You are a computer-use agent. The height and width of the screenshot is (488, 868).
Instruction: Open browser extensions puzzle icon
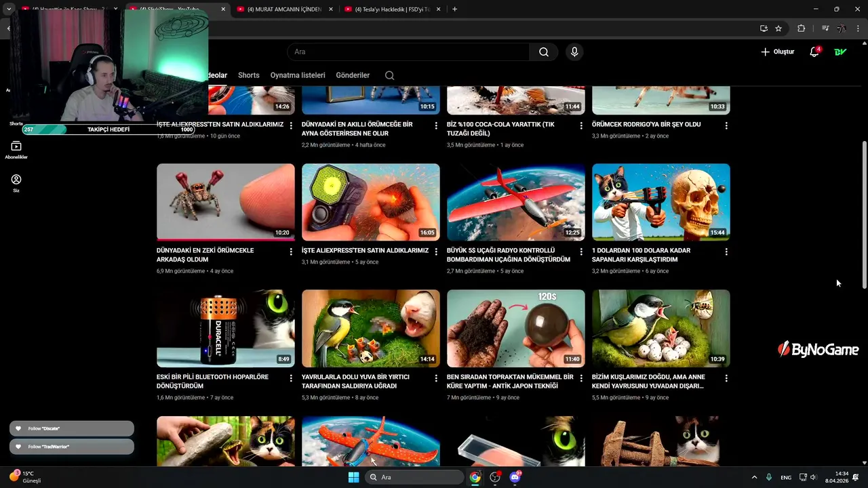click(x=801, y=28)
